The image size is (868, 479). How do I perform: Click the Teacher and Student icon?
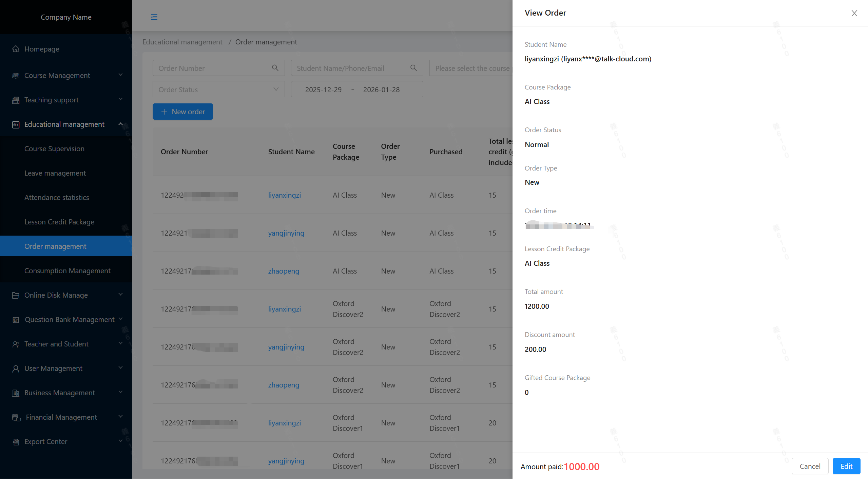point(16,344)
